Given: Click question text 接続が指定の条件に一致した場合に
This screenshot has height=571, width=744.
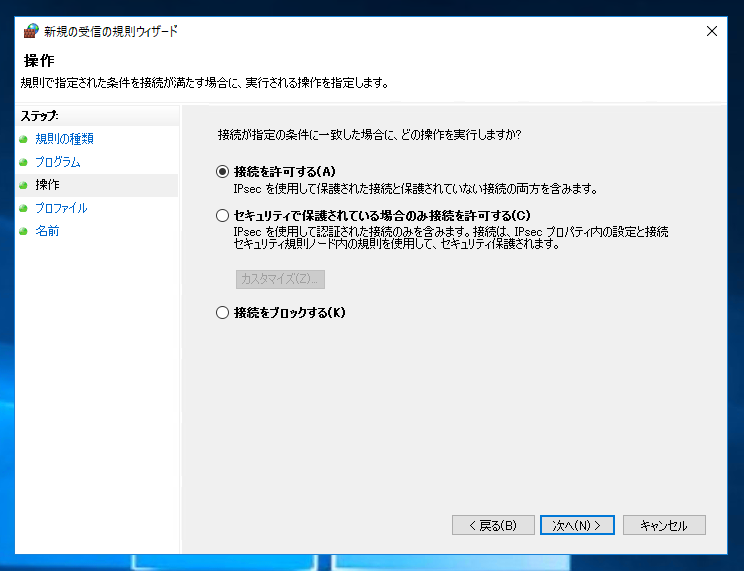Looking at the screenshot, I should click(x=369, y=135).
